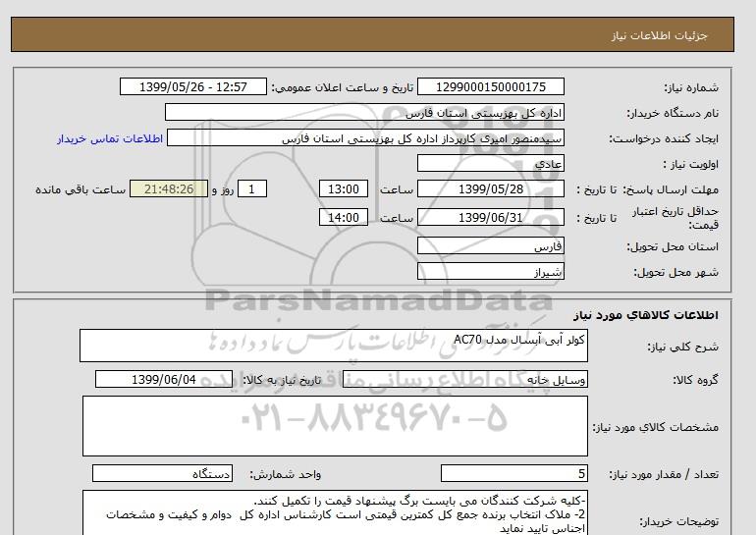Click the ایجاد کننده درخواست label
756x535 pixels.
coord(664,138)
